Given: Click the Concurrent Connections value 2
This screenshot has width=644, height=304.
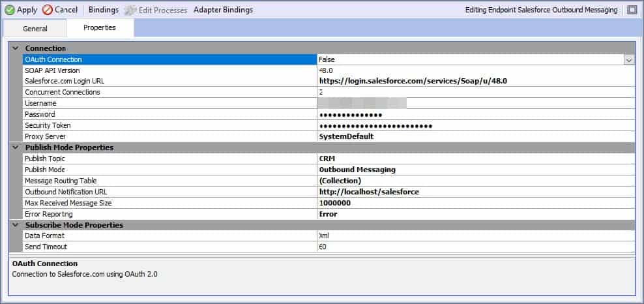Looking at the screenshot, I should click(x=321, y=92).
